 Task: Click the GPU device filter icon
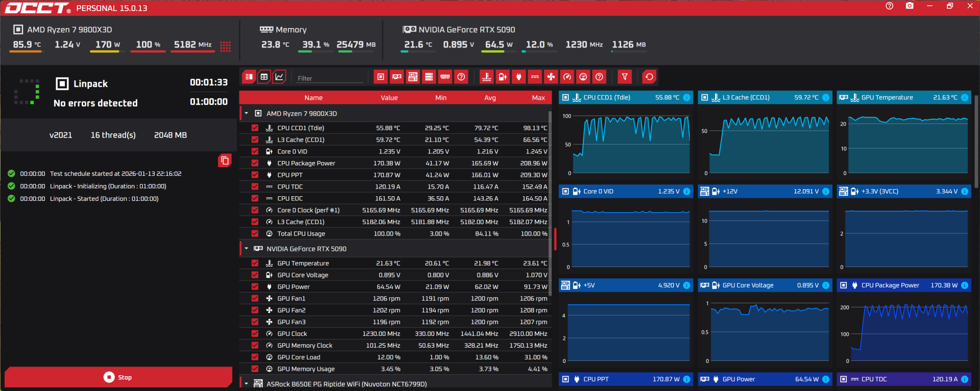click(x=397, y=77)
